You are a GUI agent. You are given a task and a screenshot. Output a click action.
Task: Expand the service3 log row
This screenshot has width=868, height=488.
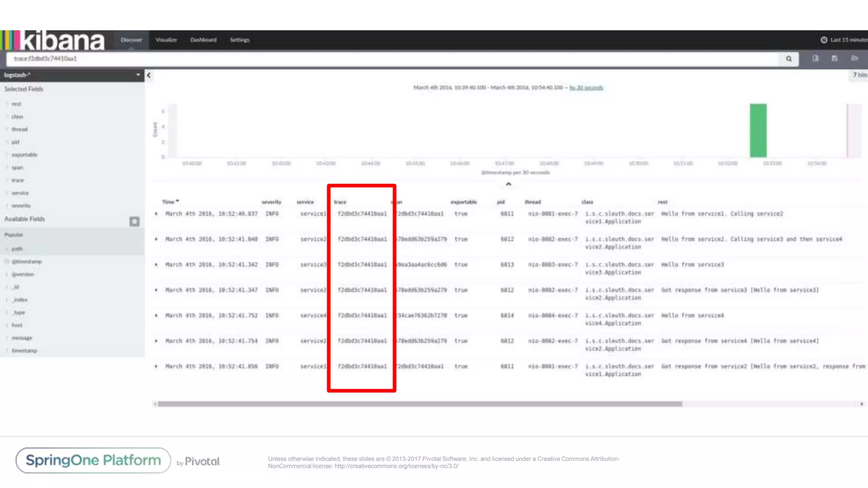[156, 265]
